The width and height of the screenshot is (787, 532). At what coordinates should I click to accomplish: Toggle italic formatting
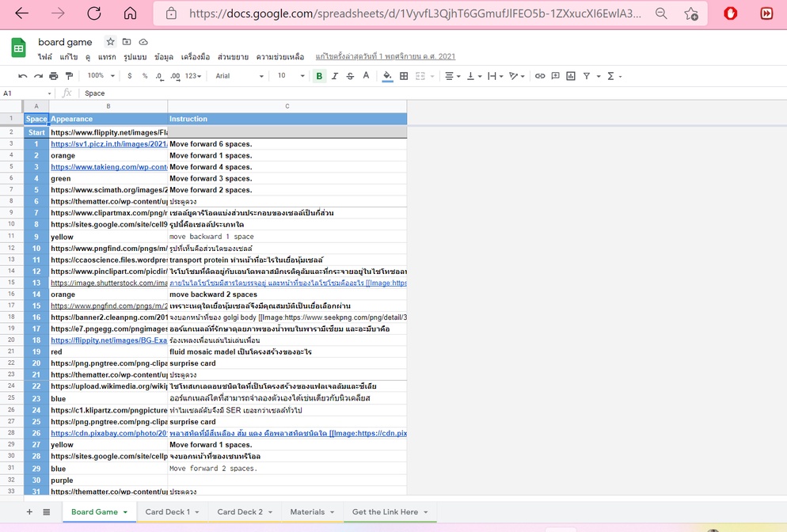335,76
